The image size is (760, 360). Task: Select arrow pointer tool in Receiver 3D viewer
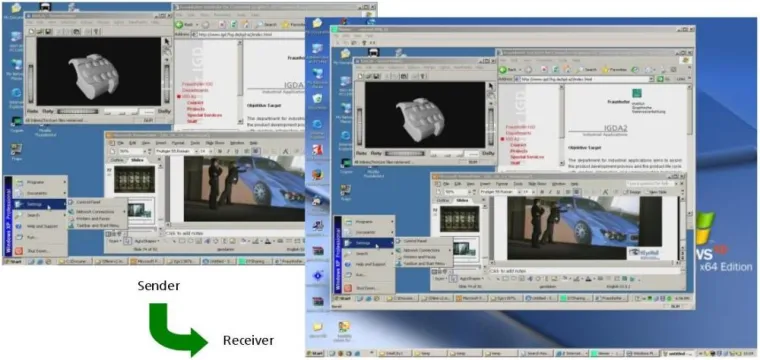(491, 86)
